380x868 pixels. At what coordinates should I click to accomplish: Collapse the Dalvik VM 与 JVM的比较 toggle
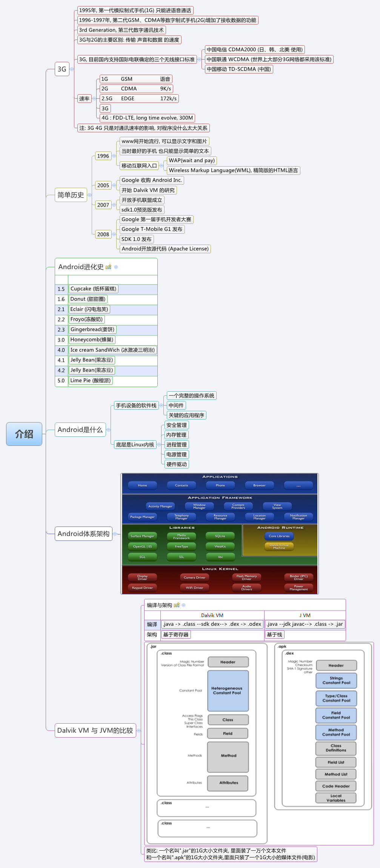[138, 730]
